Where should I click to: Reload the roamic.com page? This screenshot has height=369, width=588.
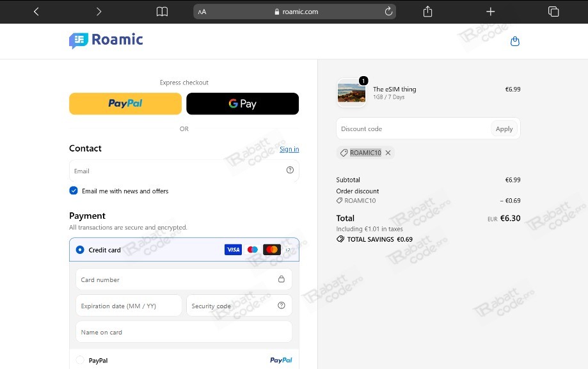388,12
